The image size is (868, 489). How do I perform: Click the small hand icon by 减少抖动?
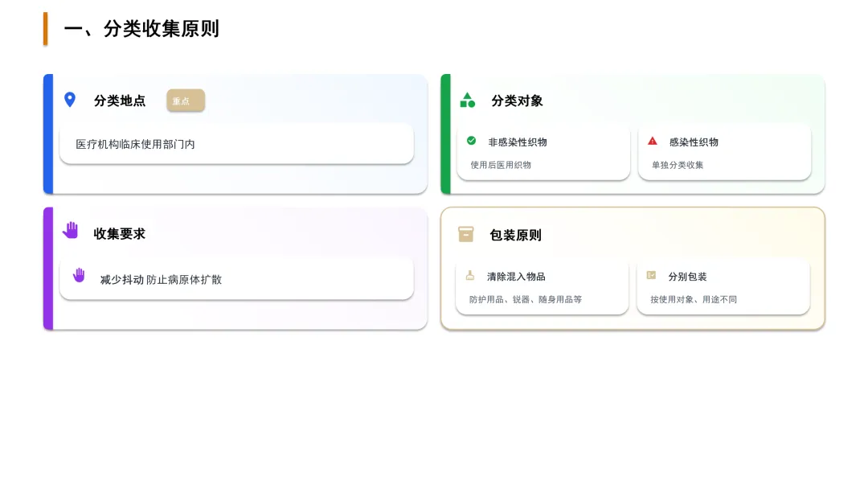click(x=79, y=275)
